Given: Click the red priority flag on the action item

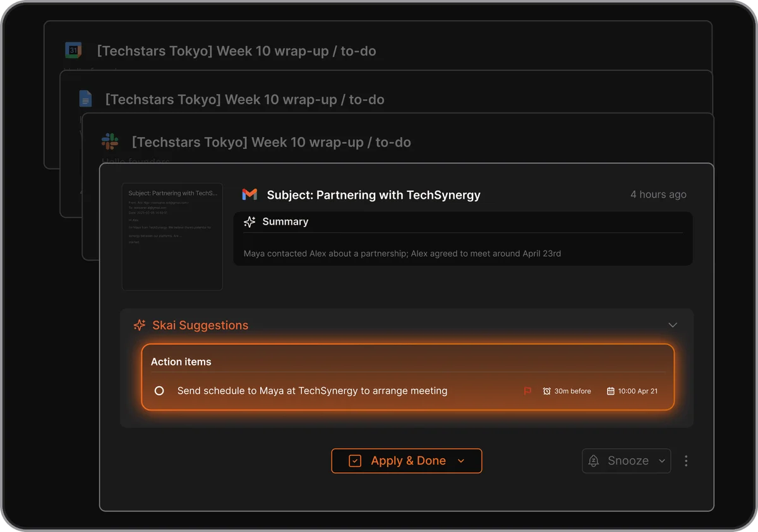Looking at the screenshot, I should tap(528, 391).
